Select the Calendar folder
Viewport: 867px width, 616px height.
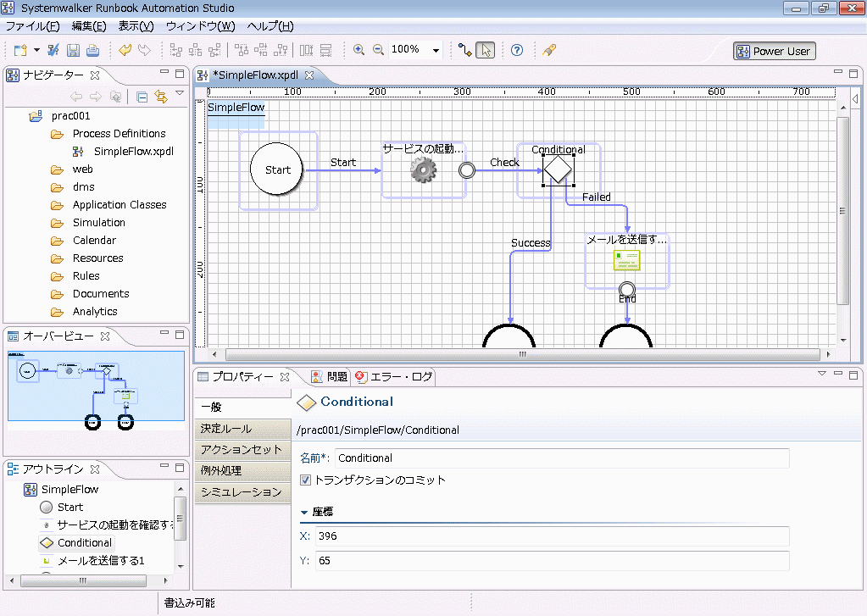point(95,241)
